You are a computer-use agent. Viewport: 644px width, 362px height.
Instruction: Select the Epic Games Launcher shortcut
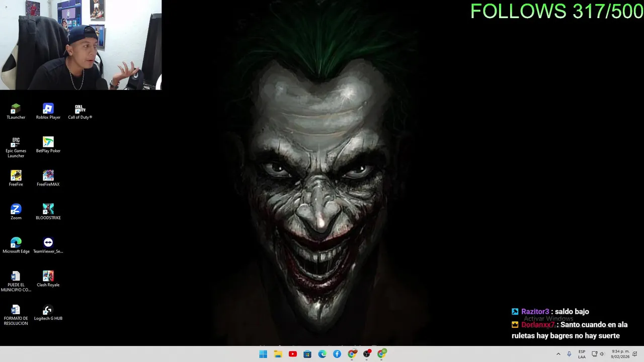coord(16,147)
